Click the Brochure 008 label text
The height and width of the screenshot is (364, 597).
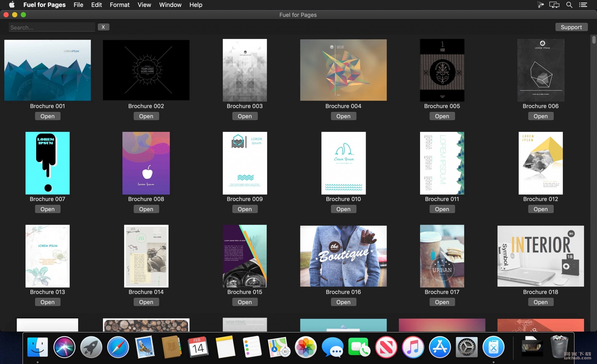click(x=146, y=199)
